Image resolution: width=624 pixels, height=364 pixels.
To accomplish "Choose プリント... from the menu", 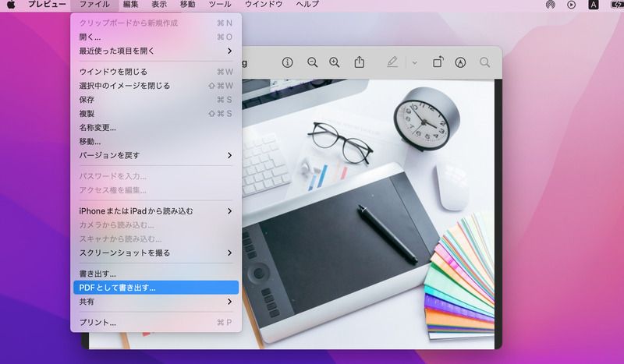I will [x=156, y=322].
